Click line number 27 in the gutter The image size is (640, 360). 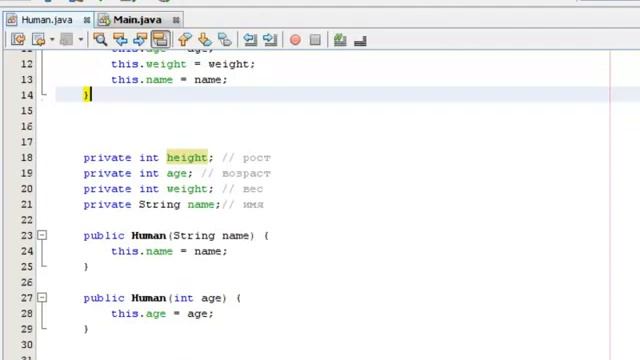pos(27,298)
